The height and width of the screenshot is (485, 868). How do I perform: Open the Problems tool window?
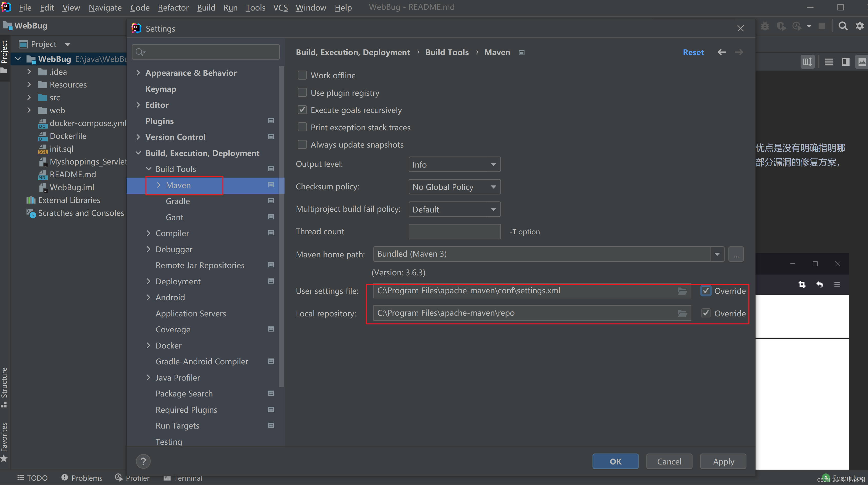[x=82, y=478]
